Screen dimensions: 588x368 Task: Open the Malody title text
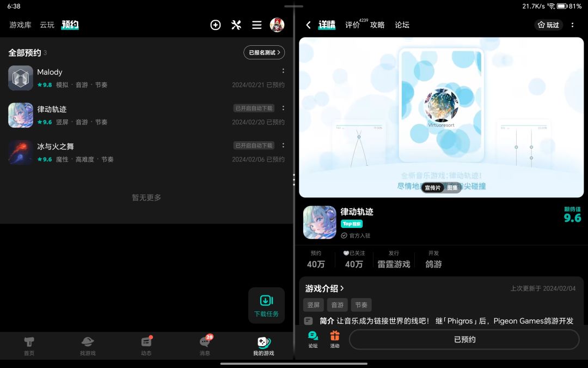click(x=50, y=72)
